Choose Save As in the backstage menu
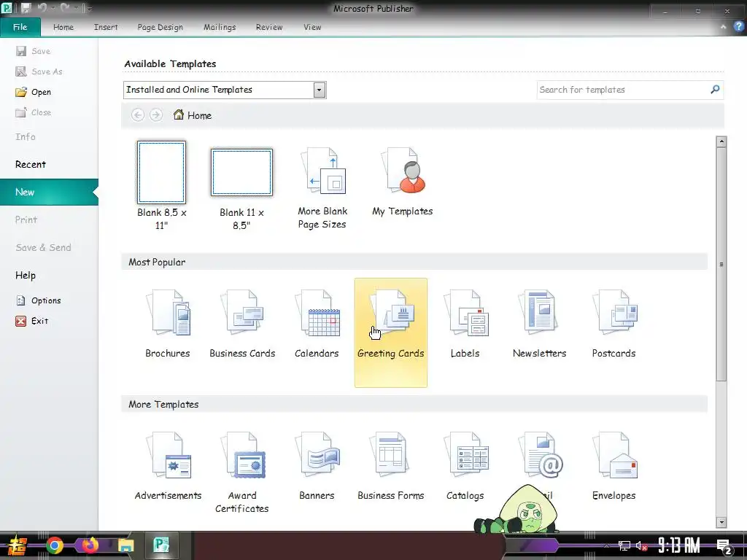The height and width of the screenshot is (560, 747). [39, 71]
